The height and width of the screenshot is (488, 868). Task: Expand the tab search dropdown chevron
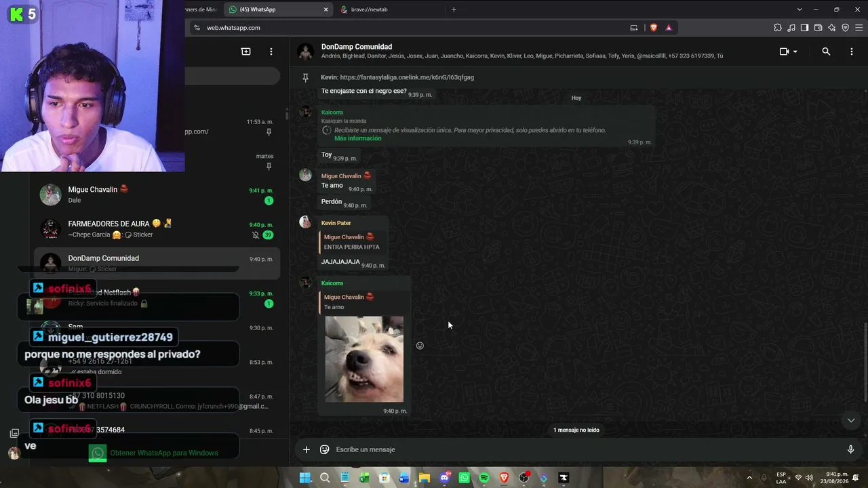click(x=800, y=9)
